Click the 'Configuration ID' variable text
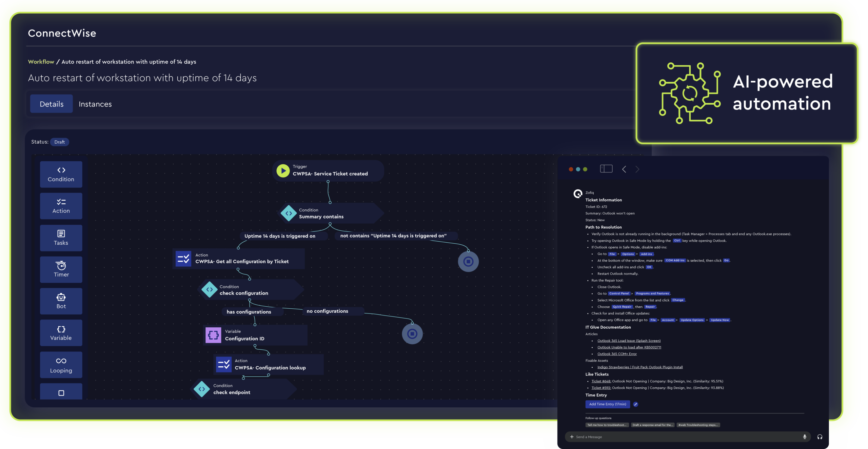868x449 pixels. point(244,339)
